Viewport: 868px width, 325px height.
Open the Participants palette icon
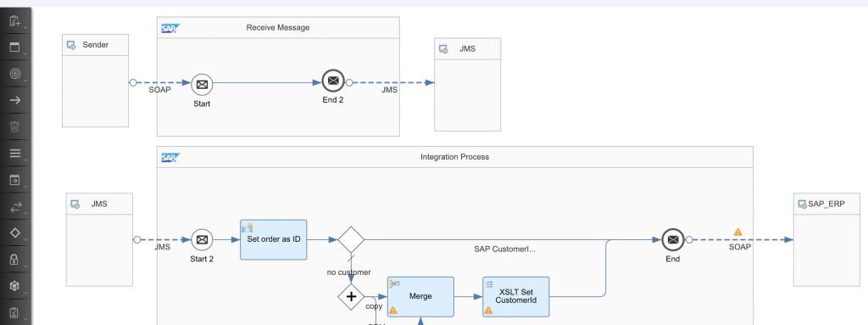coord(15,21)
